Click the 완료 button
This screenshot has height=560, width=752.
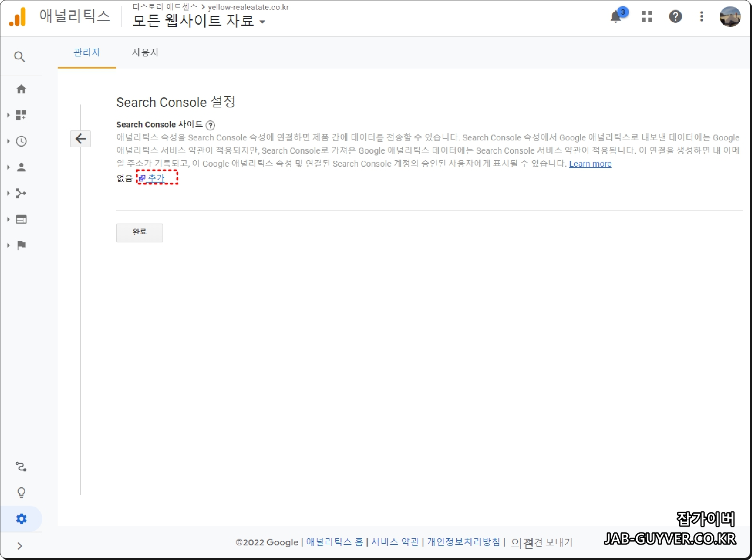(140, 233)
